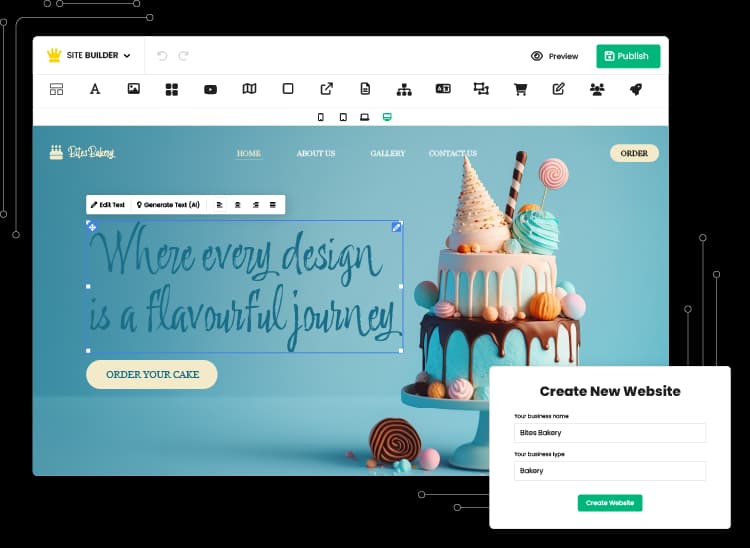Insert a video with YouTube icon
This screenshot has height=548, width=750.
point(210,89)
